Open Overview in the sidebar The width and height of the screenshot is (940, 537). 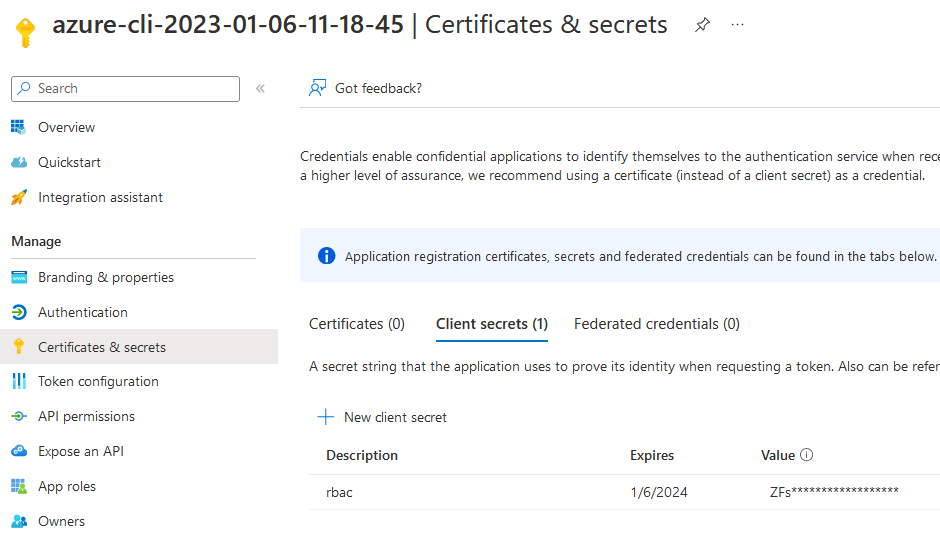(x=66, y=127)
